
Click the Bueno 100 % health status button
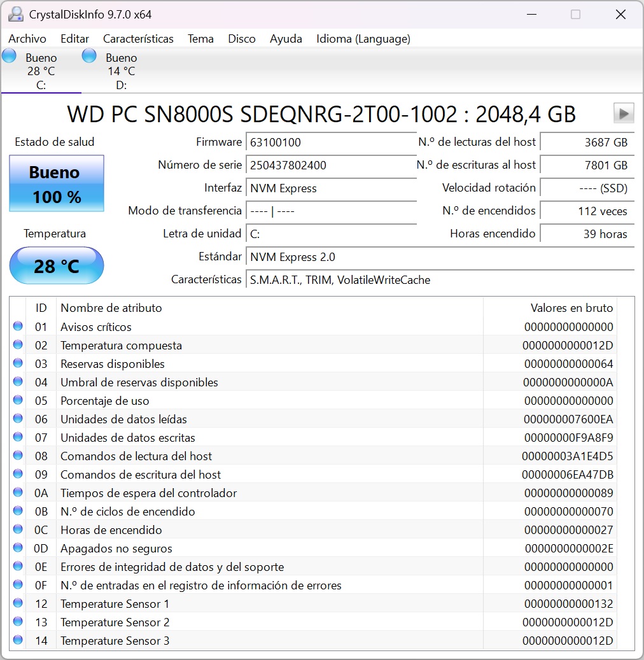[x=57, y=184]
